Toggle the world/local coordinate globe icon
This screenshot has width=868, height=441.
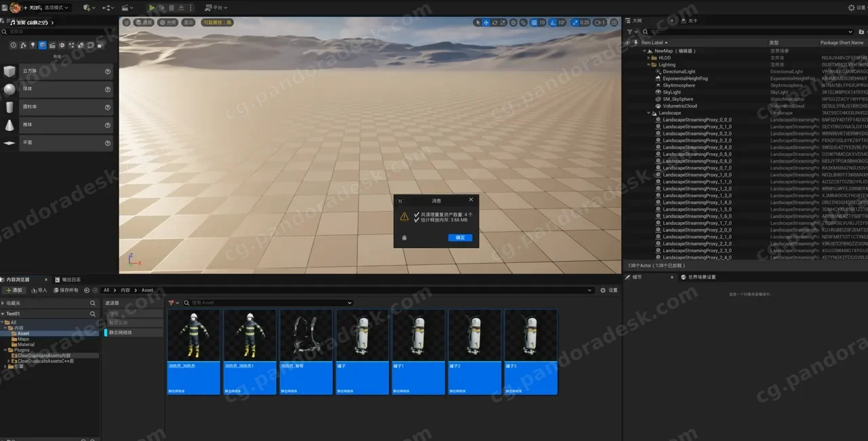[513, 22]
